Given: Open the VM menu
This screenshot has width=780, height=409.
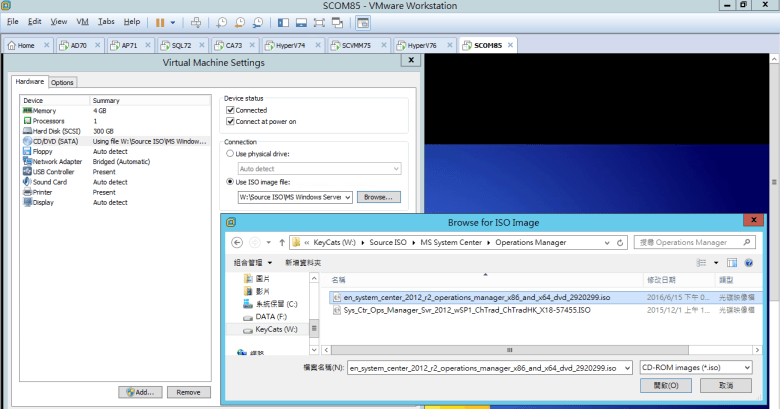Looking at the screenshot, I should [84, 21].
